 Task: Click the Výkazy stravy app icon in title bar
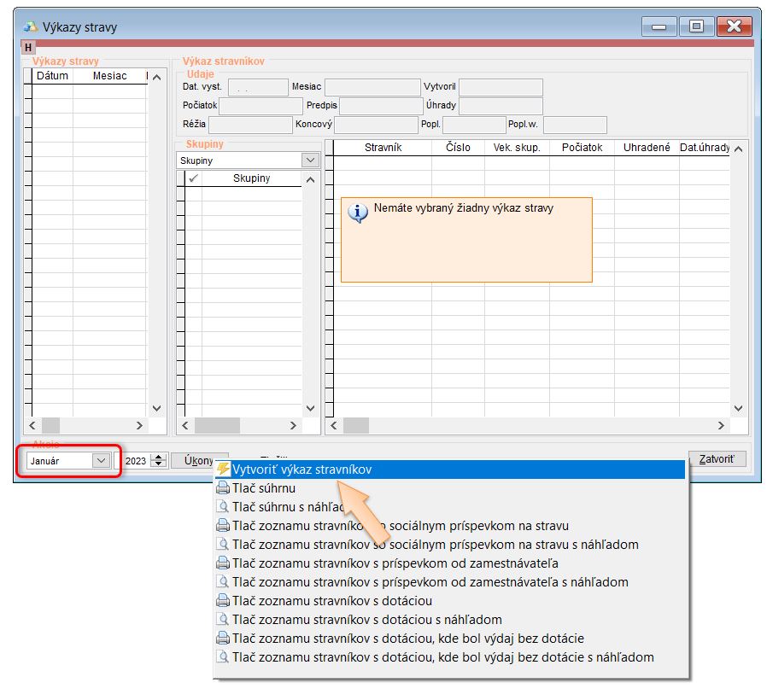tap(31, 26)
